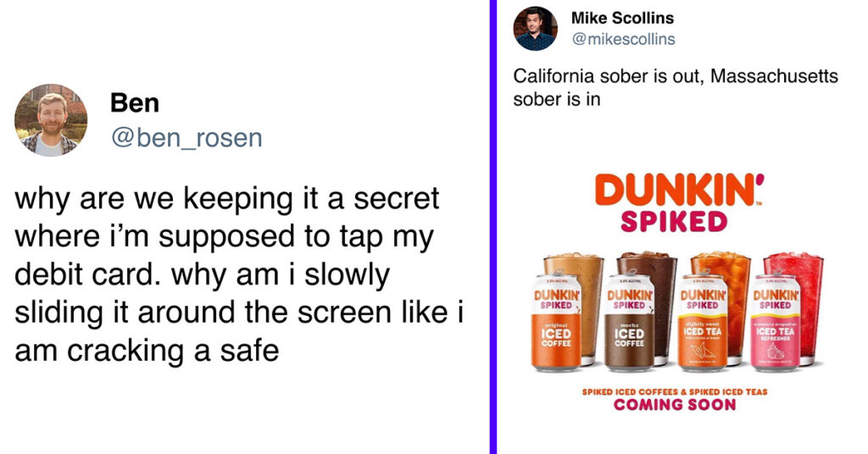Image resolution: width=868 pixels, height=454 pixels.
Task: Click the purple vertical divider bar
Action: (493, 227)
